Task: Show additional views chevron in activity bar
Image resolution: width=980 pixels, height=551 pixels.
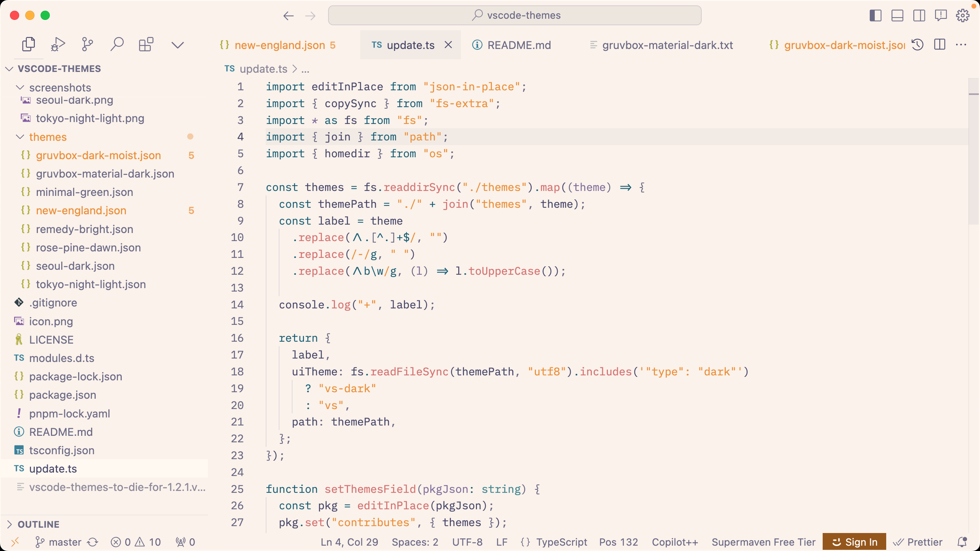Action: [x=178, y=45]
